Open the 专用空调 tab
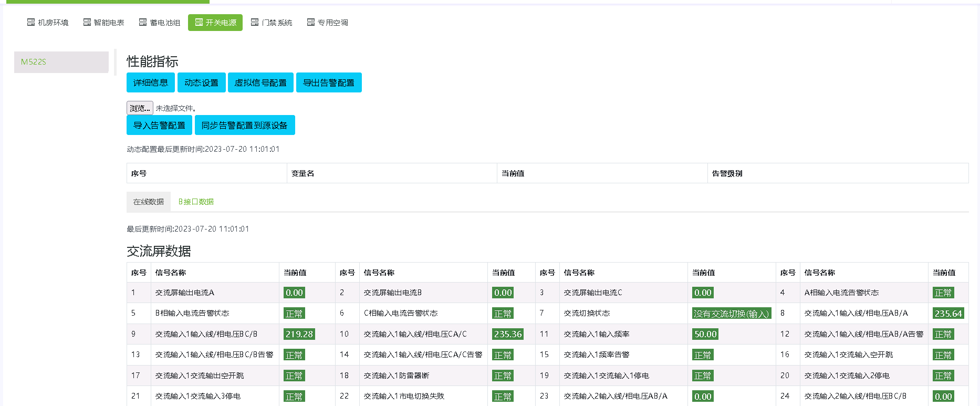 point(328,23)
